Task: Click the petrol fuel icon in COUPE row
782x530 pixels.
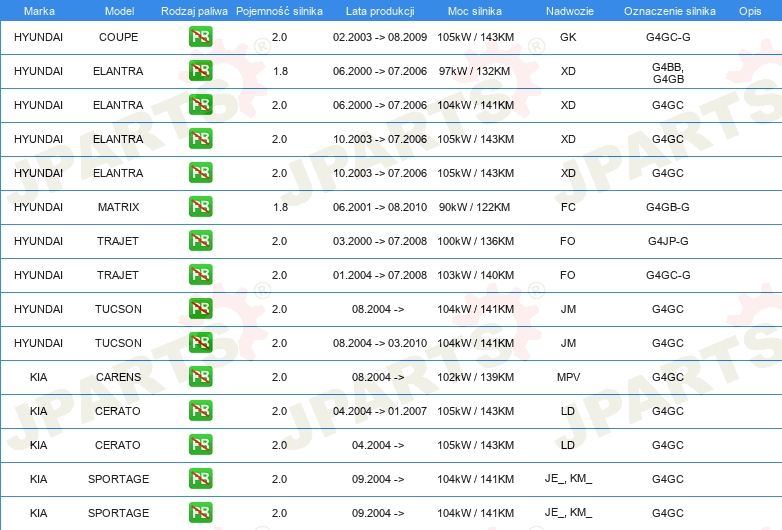Action: point(200,37)
